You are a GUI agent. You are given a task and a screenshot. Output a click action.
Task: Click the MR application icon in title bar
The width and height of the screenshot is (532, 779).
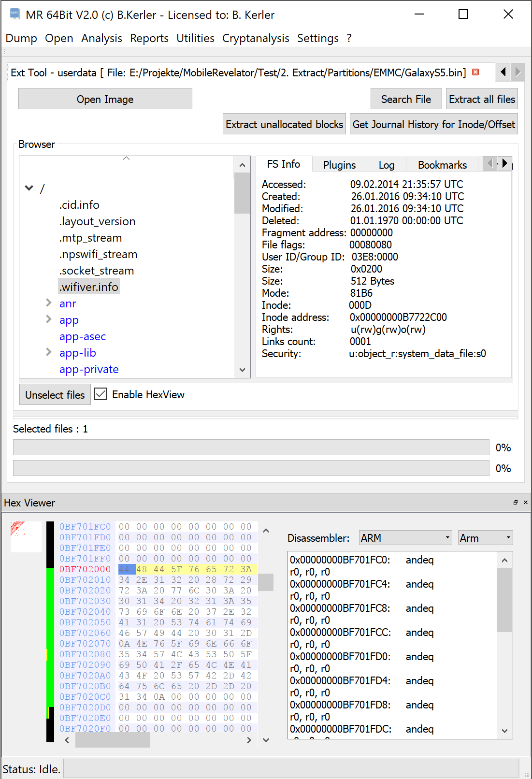[15, 14]
